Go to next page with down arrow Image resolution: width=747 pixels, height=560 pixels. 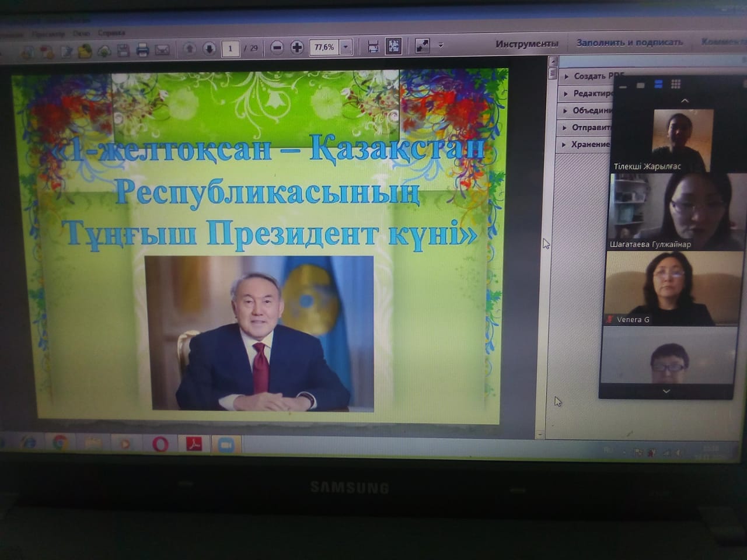tap(210, 48)
